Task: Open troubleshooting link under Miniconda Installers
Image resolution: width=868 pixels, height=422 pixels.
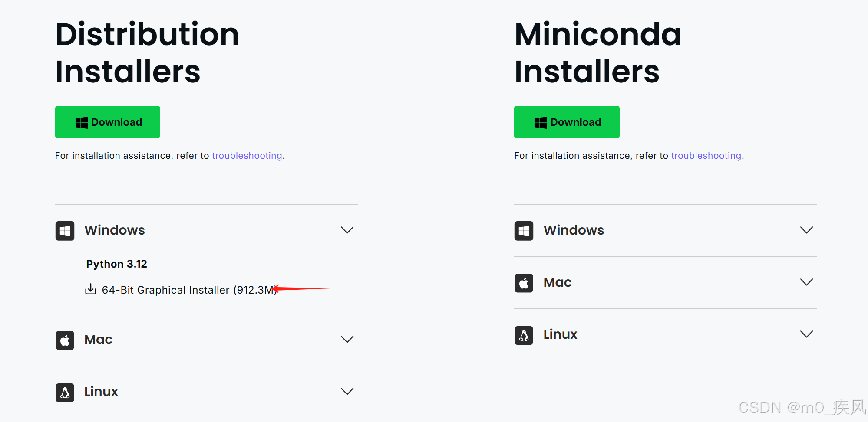Action: (x=706, y=156)
